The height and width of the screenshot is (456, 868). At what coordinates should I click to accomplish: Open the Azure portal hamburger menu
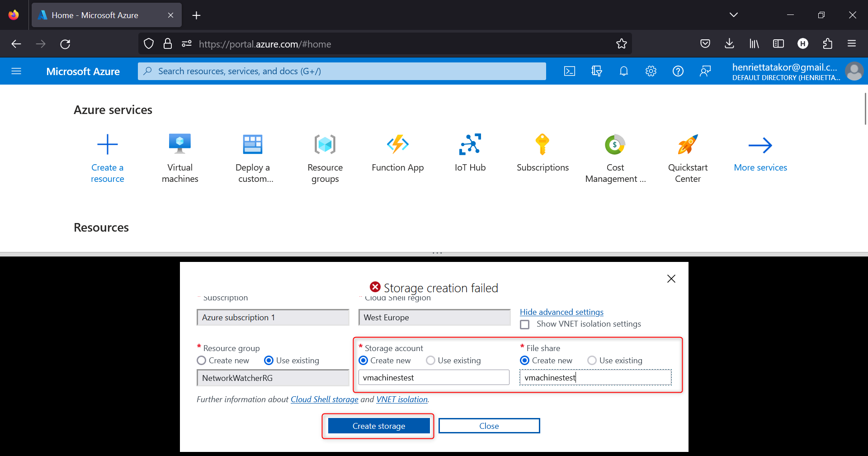click(x=16, y=71)
